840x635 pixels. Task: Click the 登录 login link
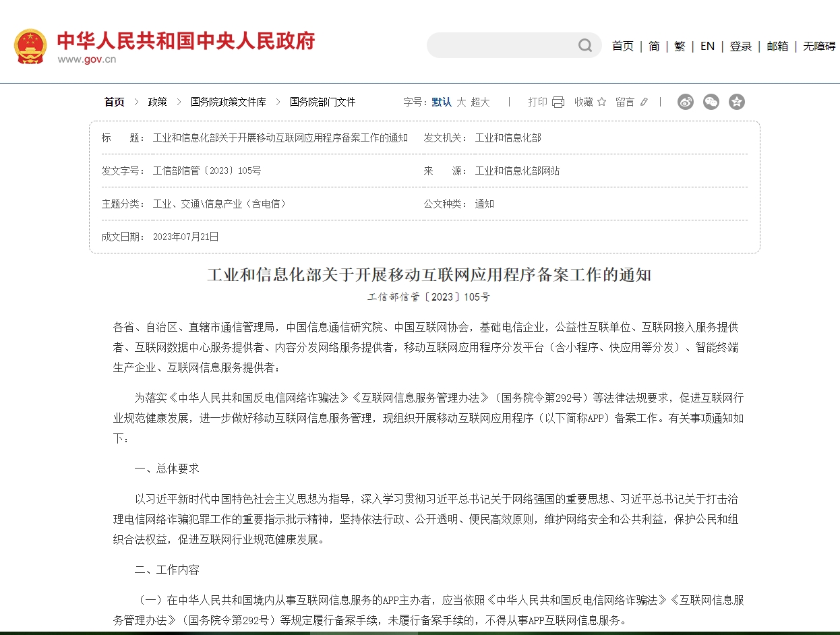(x=740, y=46)
